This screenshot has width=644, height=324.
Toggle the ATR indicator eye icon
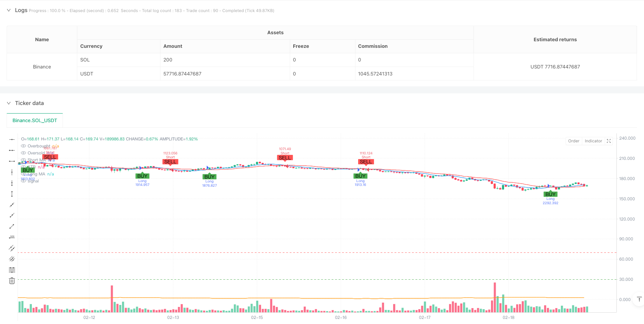click(x=23, y=167)
